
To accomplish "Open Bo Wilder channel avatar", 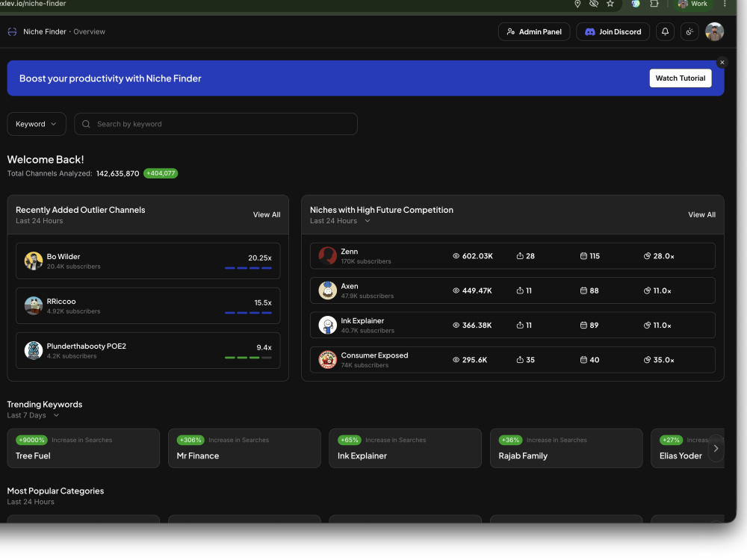I will pos(34,261).
